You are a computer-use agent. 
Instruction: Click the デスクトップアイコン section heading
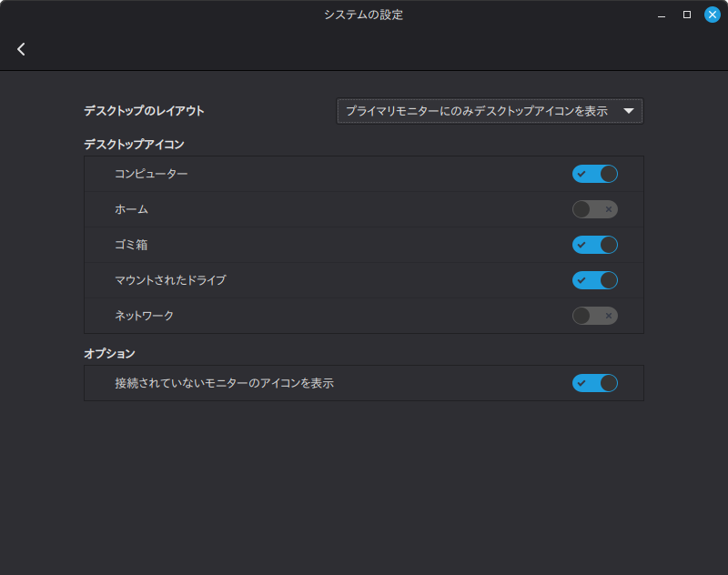[x=134, y=144]
